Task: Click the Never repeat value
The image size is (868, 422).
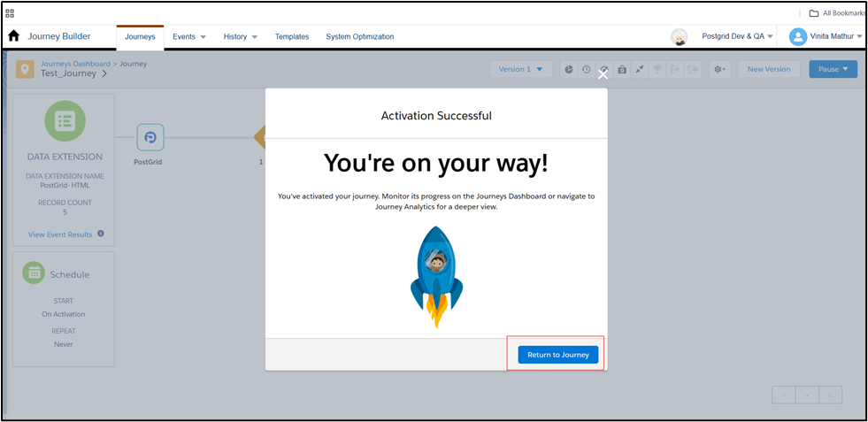Action: (x=64, y=344)
